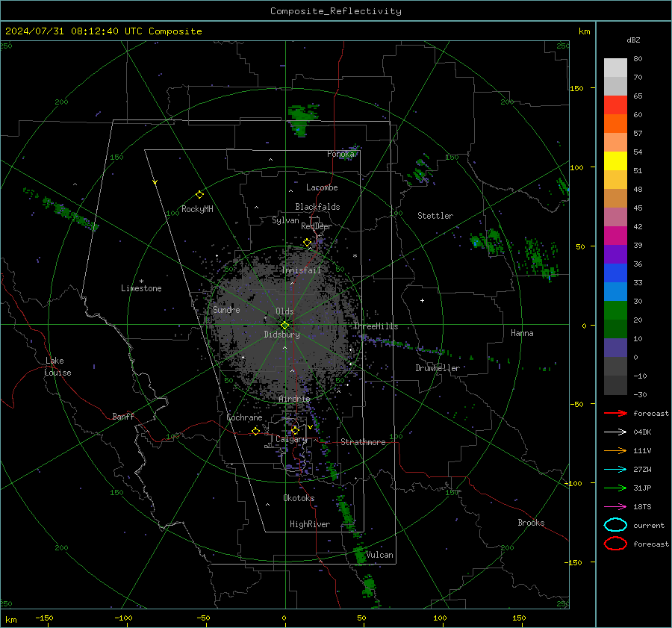
Task: Click the Blackfalds label
Action: 317,207
